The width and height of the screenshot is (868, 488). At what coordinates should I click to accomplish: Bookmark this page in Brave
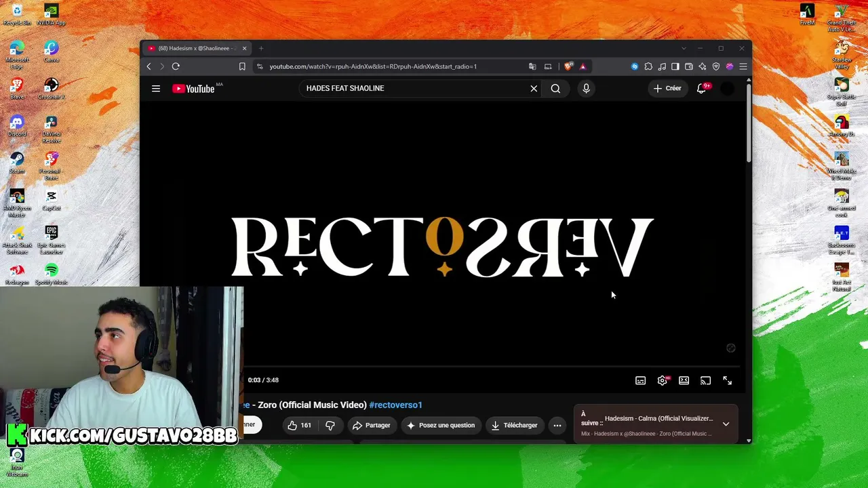coord(242,66)
